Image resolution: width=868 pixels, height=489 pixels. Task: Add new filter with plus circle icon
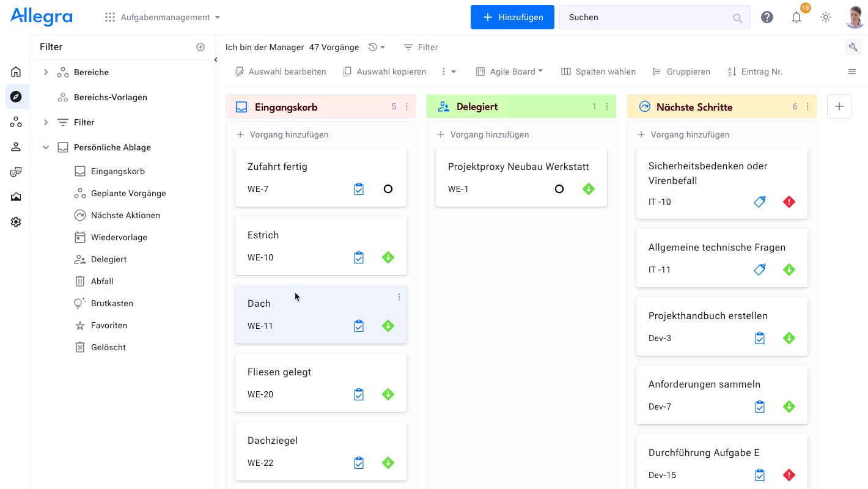[200, 47]
